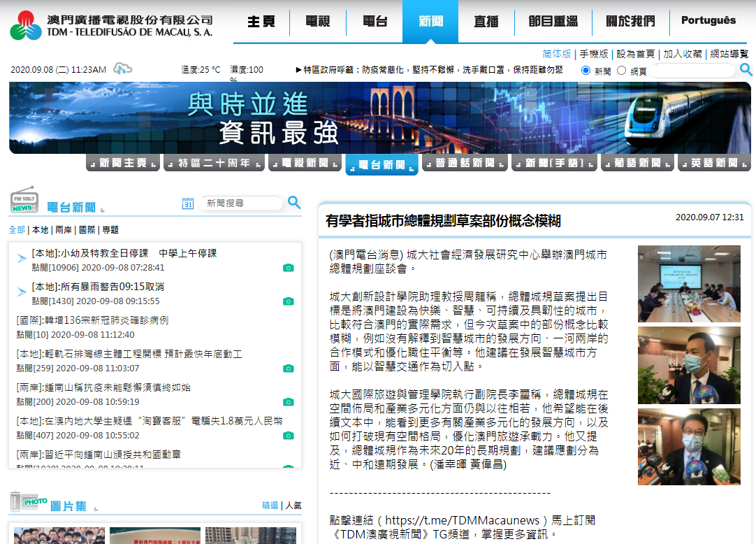Select the 新聞 search radio button
Screen dimensions: 756x544
pyautogui.click(x=586, y=71)
